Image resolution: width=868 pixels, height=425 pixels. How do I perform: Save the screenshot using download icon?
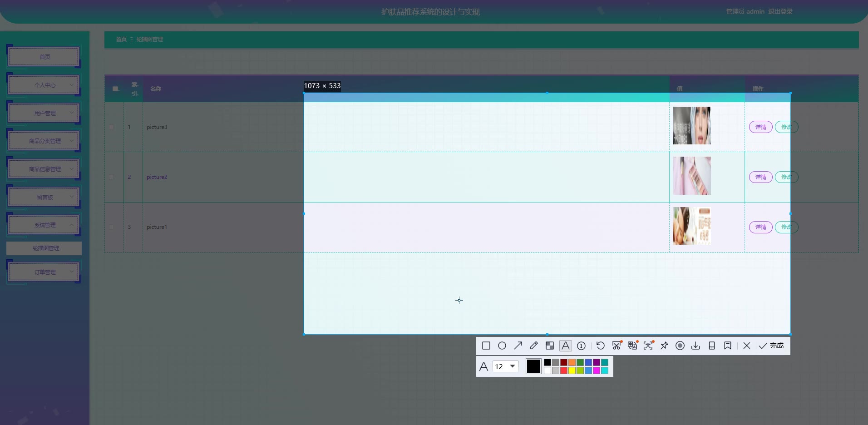pos(695,346)
